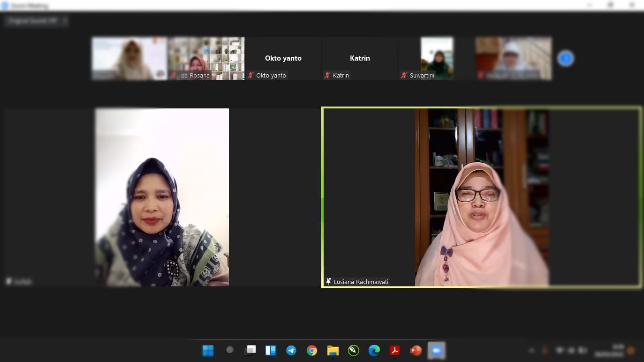Select the Okto yanto participant tile
The width and height of the screenshot is (644, 362).
click(x=283, y=58)
